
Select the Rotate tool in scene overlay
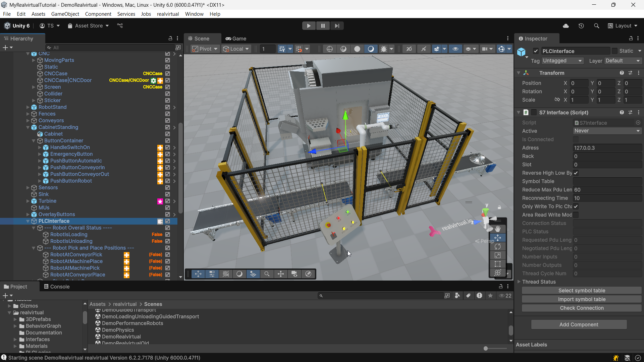tap(497, 246)
